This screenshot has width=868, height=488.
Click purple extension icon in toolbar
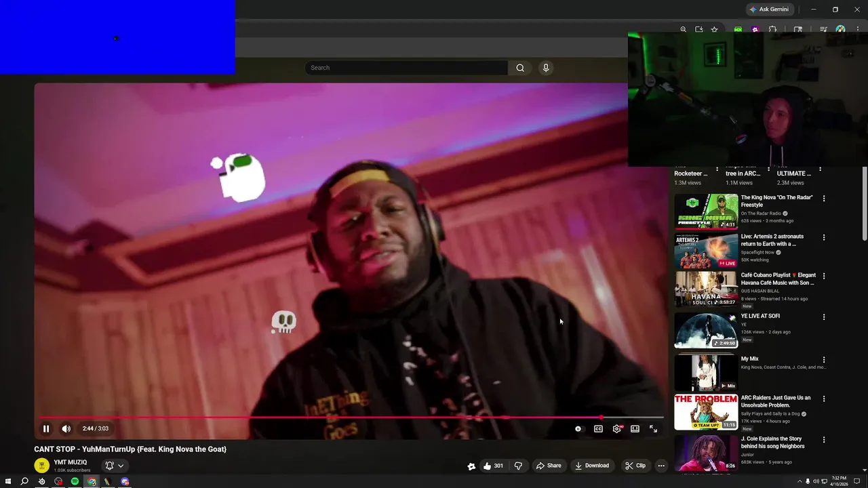point(755,29)
